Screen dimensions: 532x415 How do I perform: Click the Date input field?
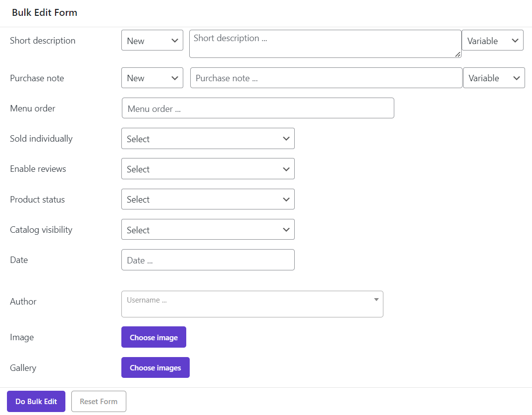pos(208,260)
